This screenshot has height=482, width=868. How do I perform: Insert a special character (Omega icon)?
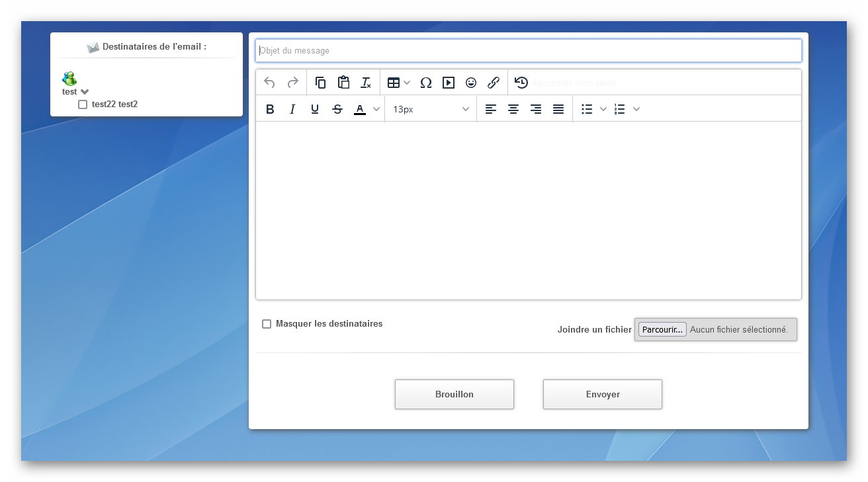426,83
